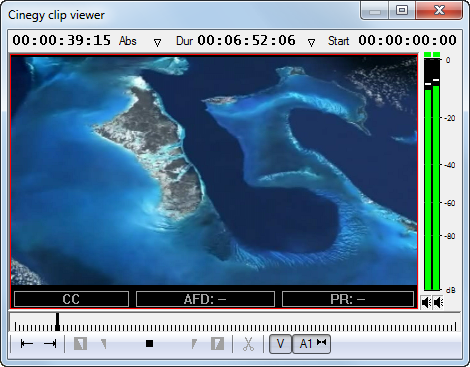This screenshot has width=470, height=367.
Task: Click the go to Out point icon
Action: tap(50, 343)
